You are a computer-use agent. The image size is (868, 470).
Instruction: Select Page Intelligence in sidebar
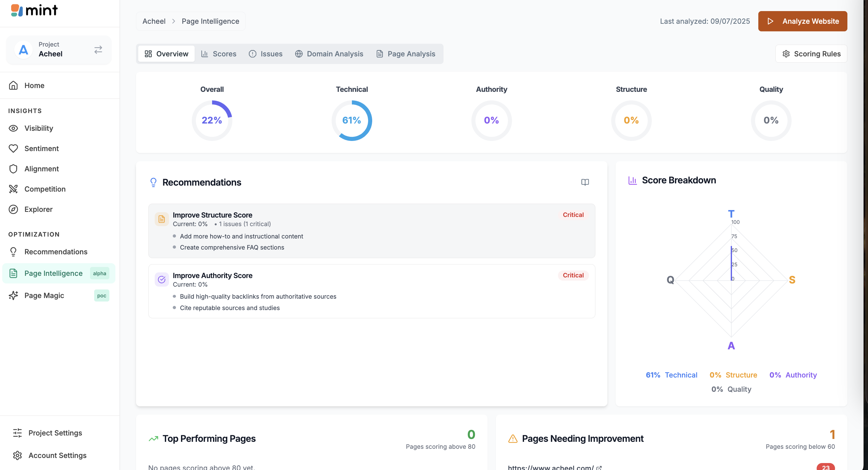click(59, 273)
